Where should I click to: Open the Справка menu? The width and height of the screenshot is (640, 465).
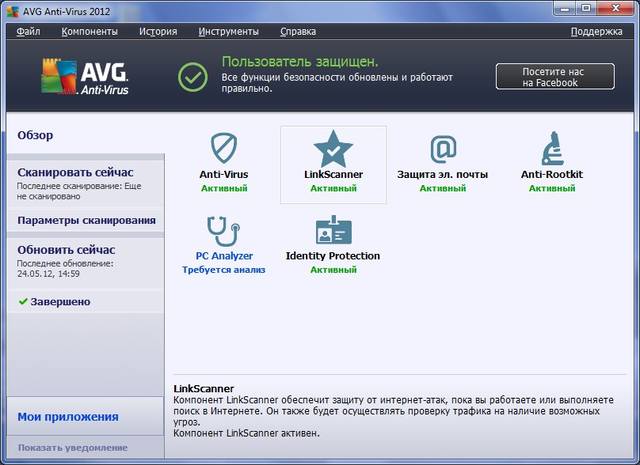click(298, 31)
